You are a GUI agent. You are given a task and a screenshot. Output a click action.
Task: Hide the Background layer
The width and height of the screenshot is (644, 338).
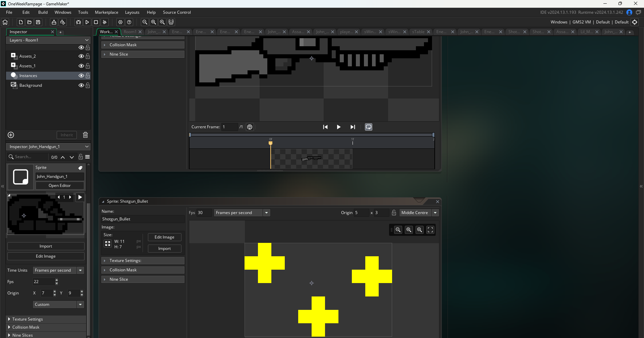point(81,85)
